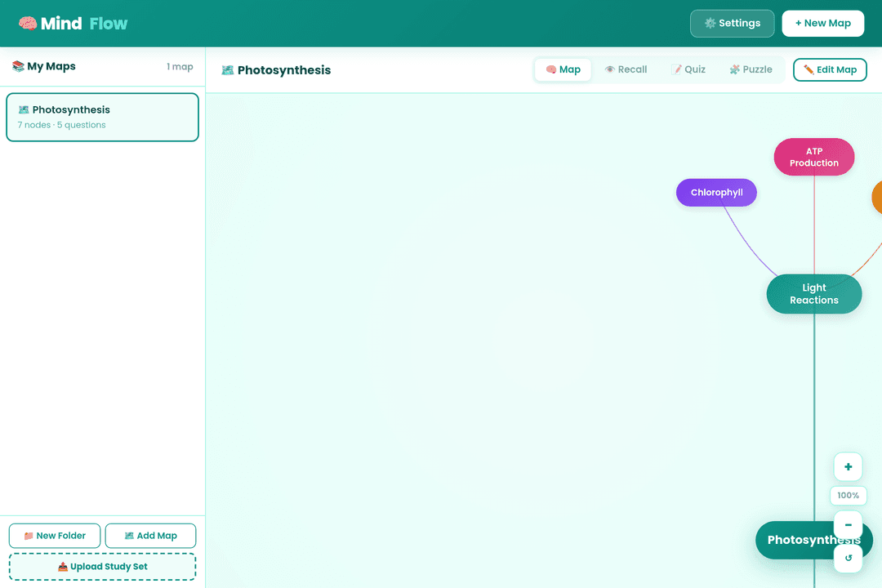This screenshot has width=882, height=588.
Task: Switch to the Puzzle tab
Action: 751,69
